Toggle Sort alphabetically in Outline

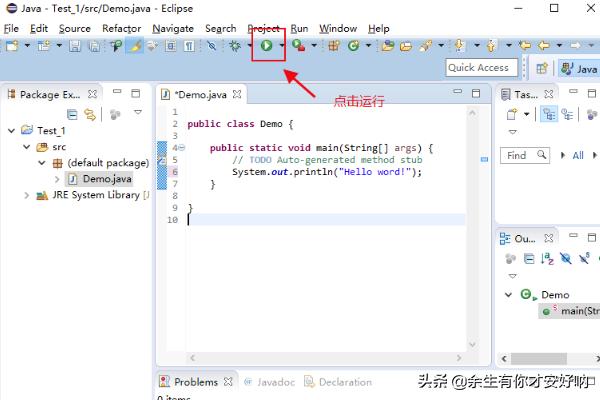click(547, 259)
